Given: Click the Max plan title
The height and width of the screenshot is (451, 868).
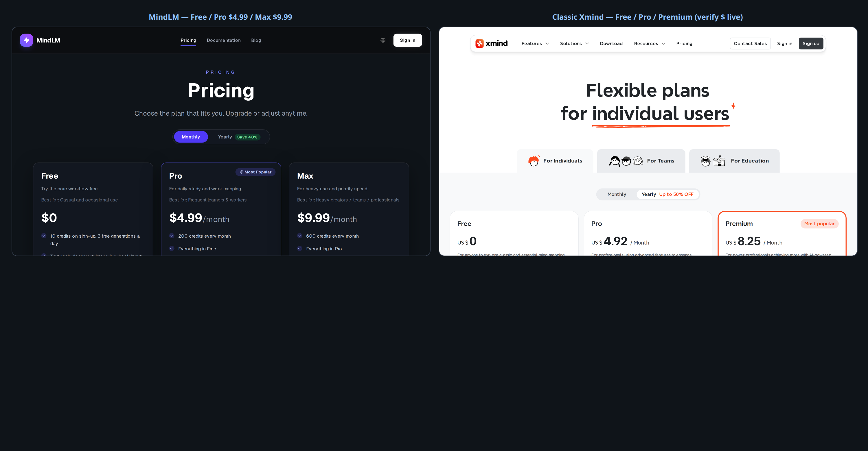Looking at the screenshot, I should [x=305, y=176].
